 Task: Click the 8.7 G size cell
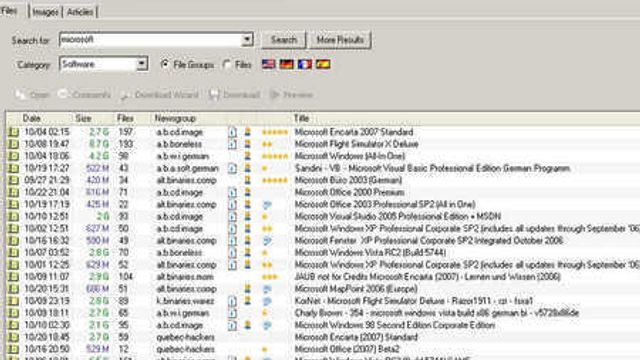point(99,144)
